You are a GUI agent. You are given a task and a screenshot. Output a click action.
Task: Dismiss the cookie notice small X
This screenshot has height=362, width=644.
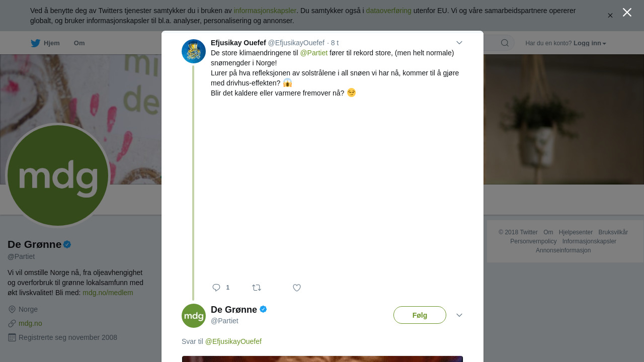coord(610,16)
